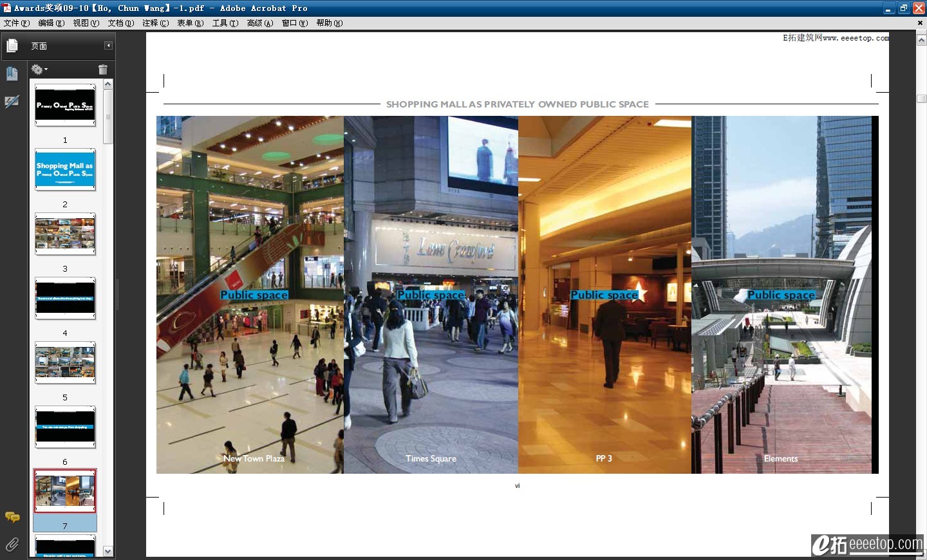The height and width of the screenshot is (560, 927).
Task: Click the 'Times Square' caption text
Action: pos(431,458)
